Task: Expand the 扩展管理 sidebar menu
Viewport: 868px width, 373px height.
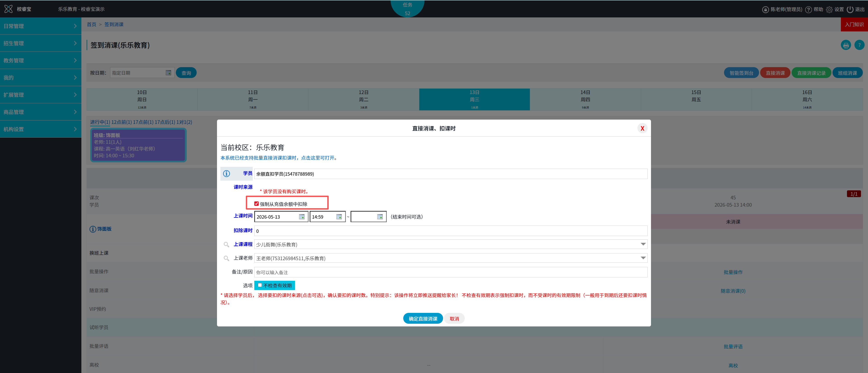Action: [40, 95]
